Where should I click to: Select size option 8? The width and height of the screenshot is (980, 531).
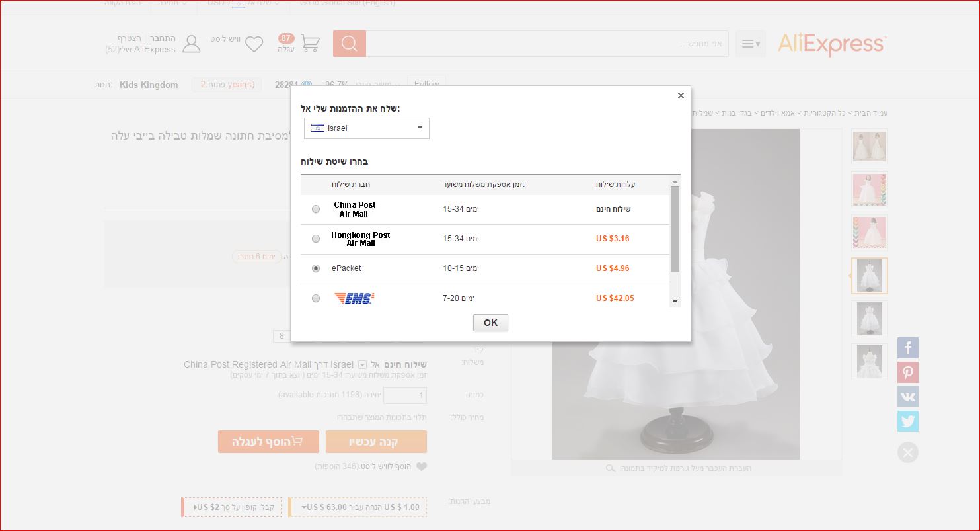(282, 336)
